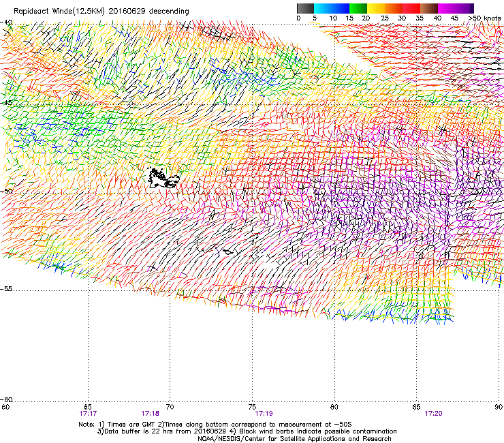Click the '60' longitude label

pyautogui.click(x=5, y=407)
